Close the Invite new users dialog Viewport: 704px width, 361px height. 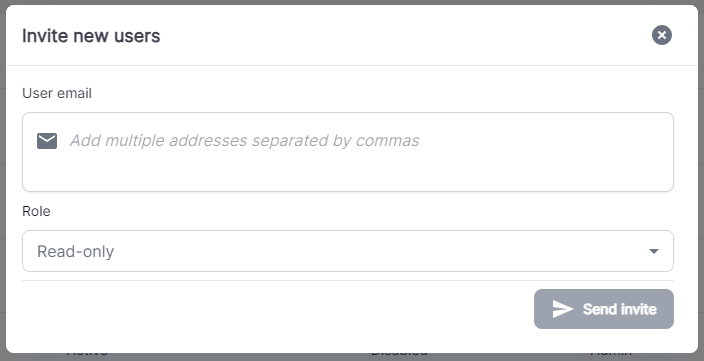click(x=662, y=35)
